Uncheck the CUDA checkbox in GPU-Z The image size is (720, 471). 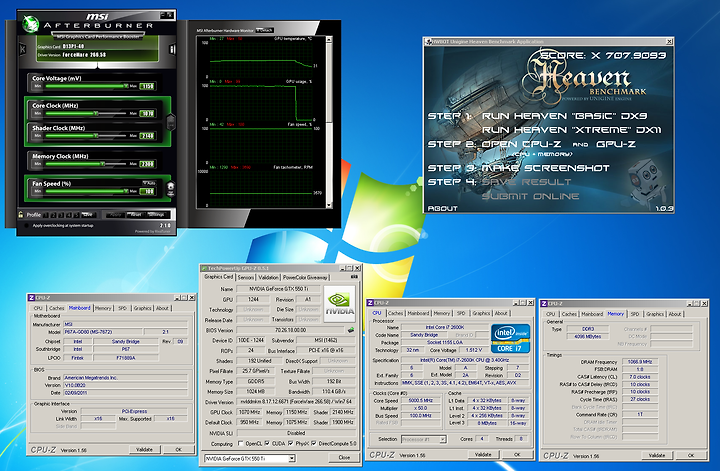pos(267,444)
